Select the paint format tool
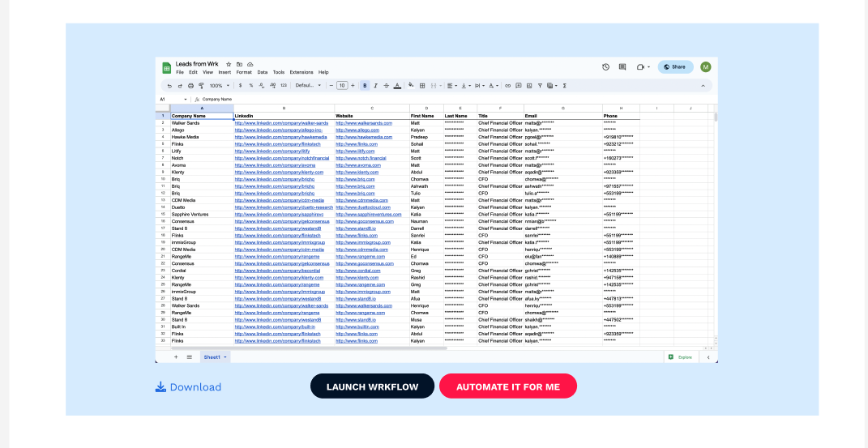Viewport: 868px width, 448px height. point(201,86)
